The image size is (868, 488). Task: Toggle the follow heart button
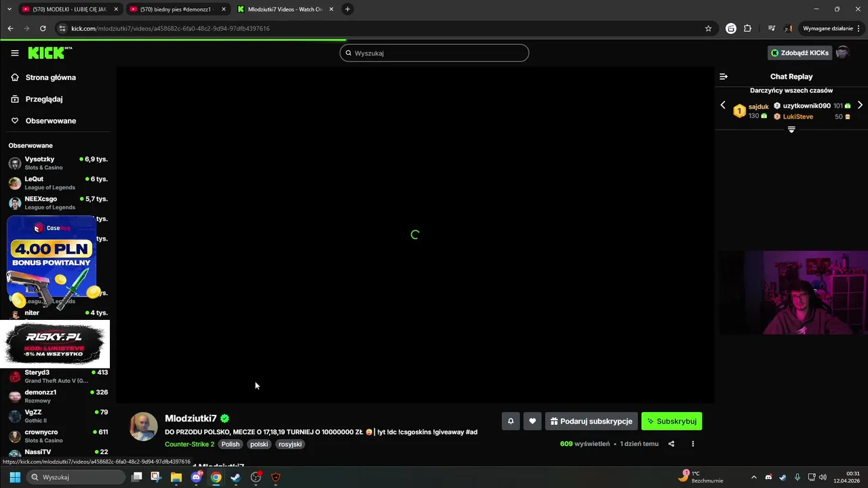(x=532, y=421)
